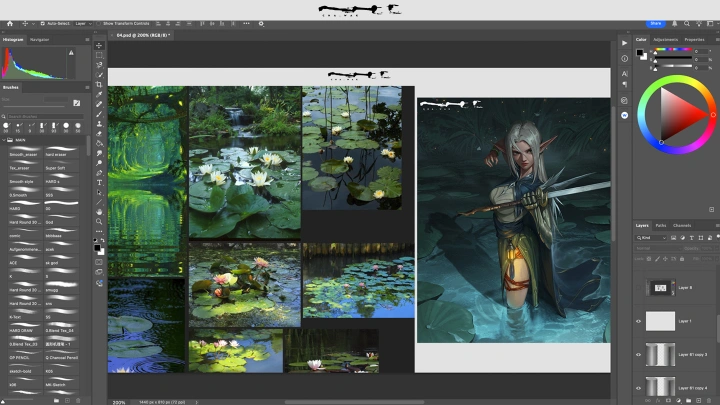This screenshot has width=720, height=405.
Task: Select the Brush tool
Action: pos(99,114)
